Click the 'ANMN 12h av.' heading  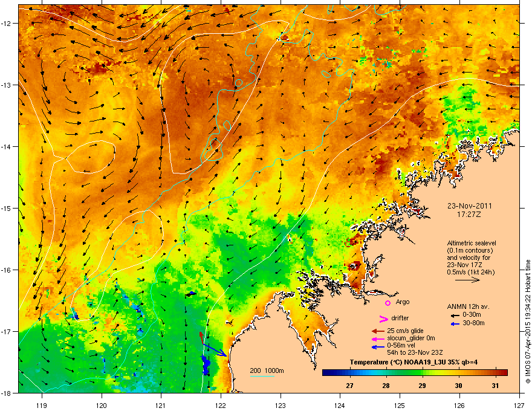468,306
